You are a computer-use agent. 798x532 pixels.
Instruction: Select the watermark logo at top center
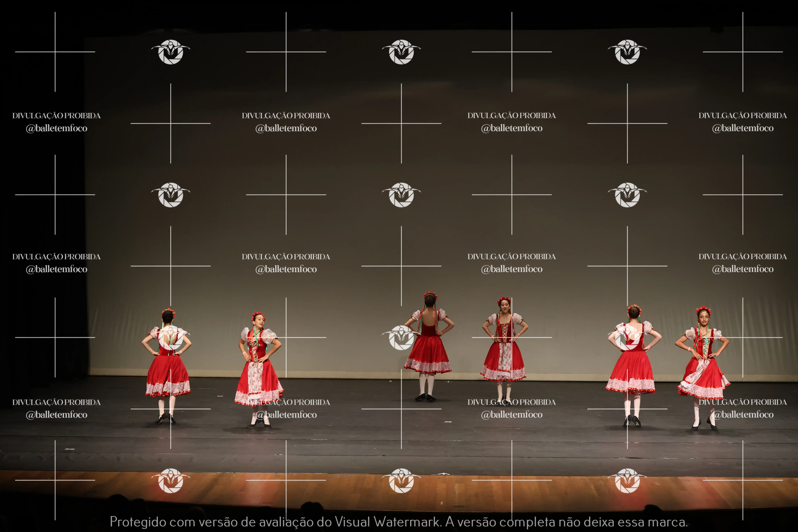(x=401, y=52)
